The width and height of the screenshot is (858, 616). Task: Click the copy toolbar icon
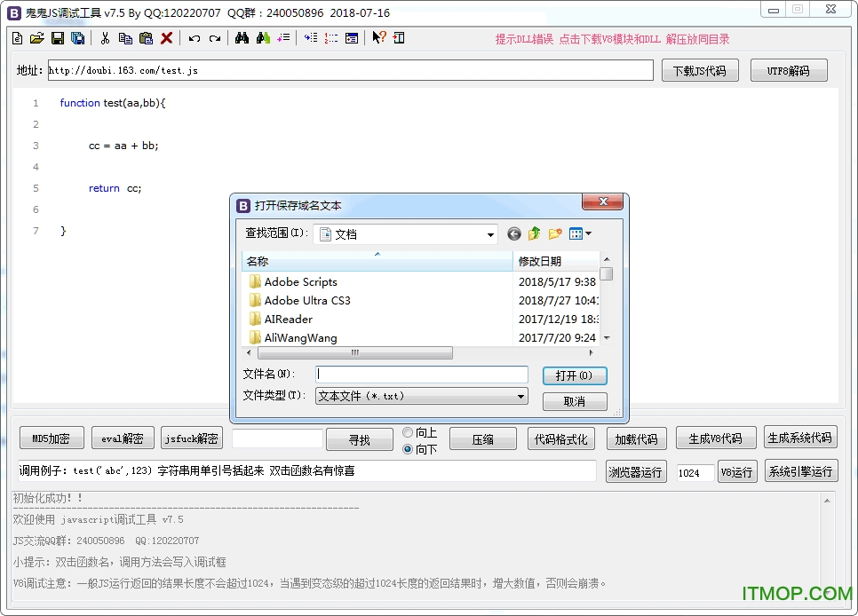(125, 38)
